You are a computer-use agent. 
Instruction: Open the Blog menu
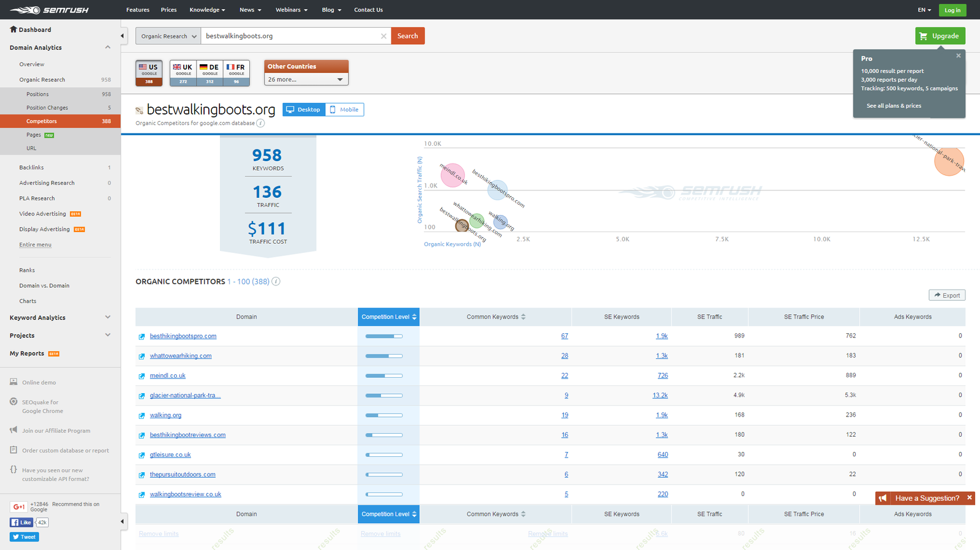(331, 10)
